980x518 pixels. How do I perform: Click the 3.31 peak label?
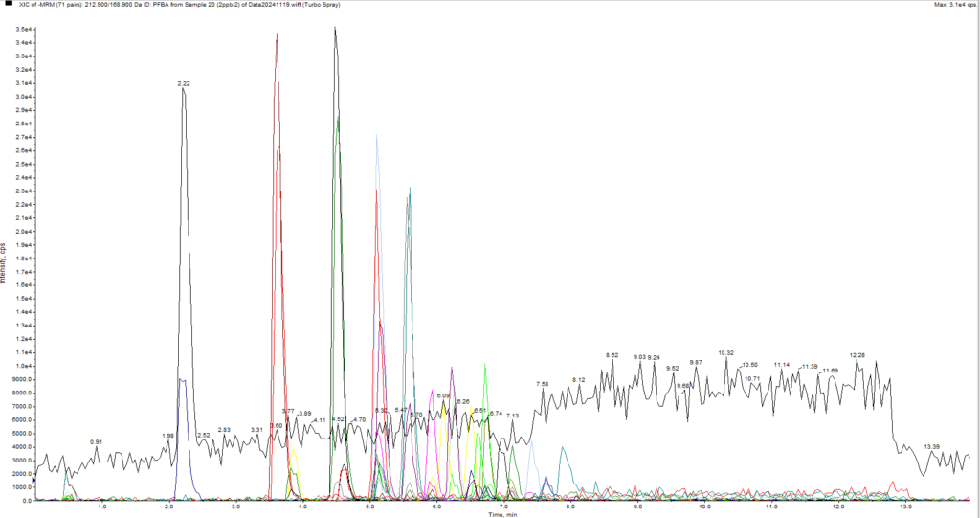tap(256, 430)
